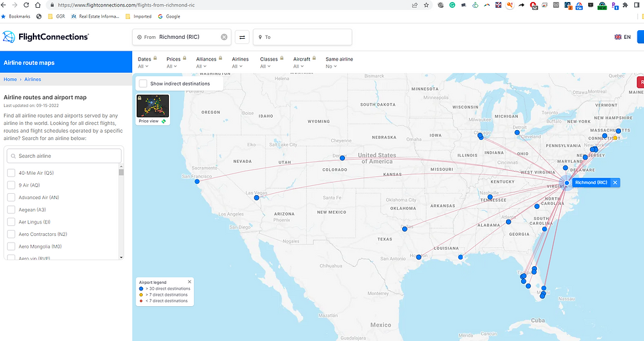Open the Airlines filter dropdown
Image resolution: width=644 pixels, height=341 pixels.
241,62
